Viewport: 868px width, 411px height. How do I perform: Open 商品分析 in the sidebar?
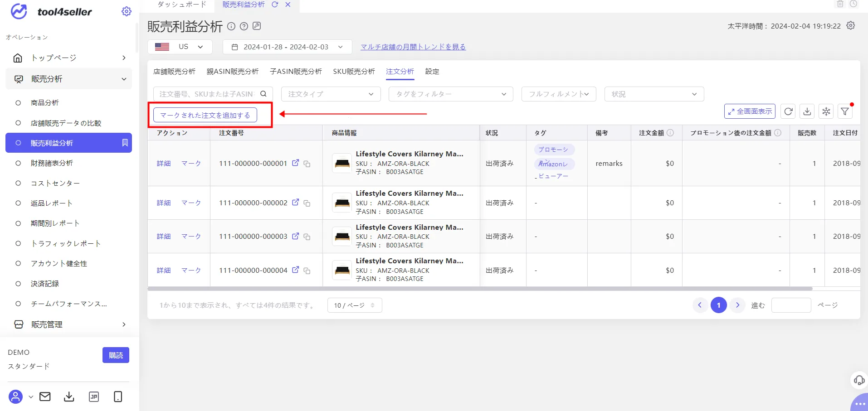(x=45, y=103)
